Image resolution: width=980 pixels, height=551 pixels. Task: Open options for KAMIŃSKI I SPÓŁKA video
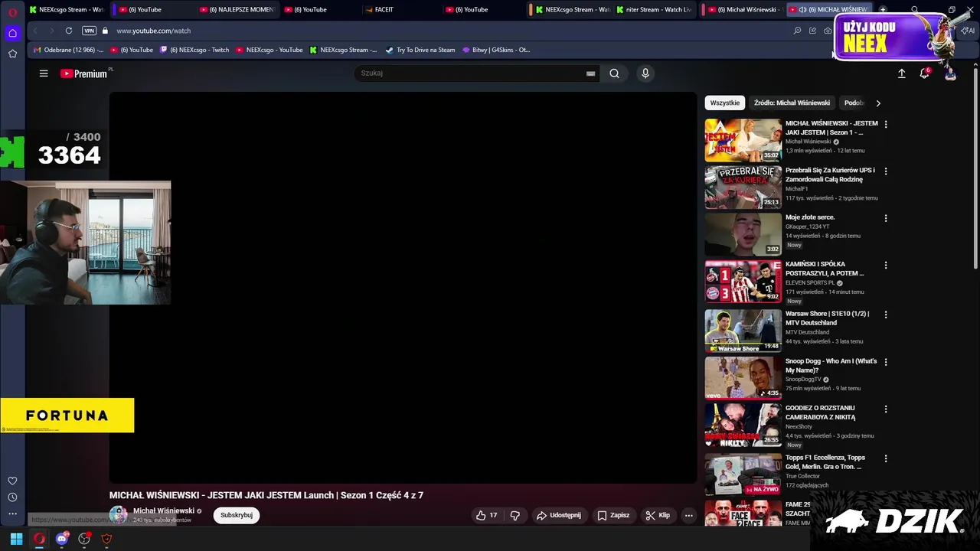pyautogui.click(x=886, y=265)
